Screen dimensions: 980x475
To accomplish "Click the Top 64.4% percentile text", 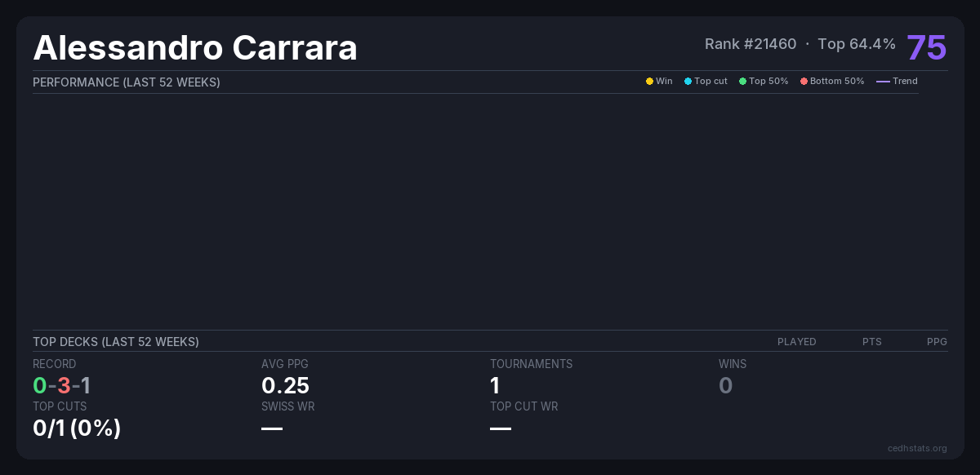I will tap(856, 44).
